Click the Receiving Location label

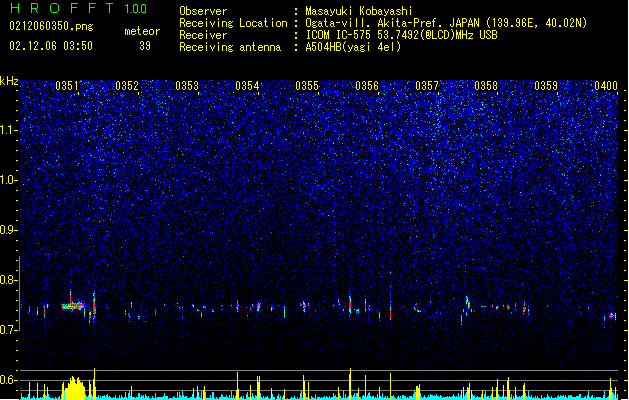click(x=233, y=23)
